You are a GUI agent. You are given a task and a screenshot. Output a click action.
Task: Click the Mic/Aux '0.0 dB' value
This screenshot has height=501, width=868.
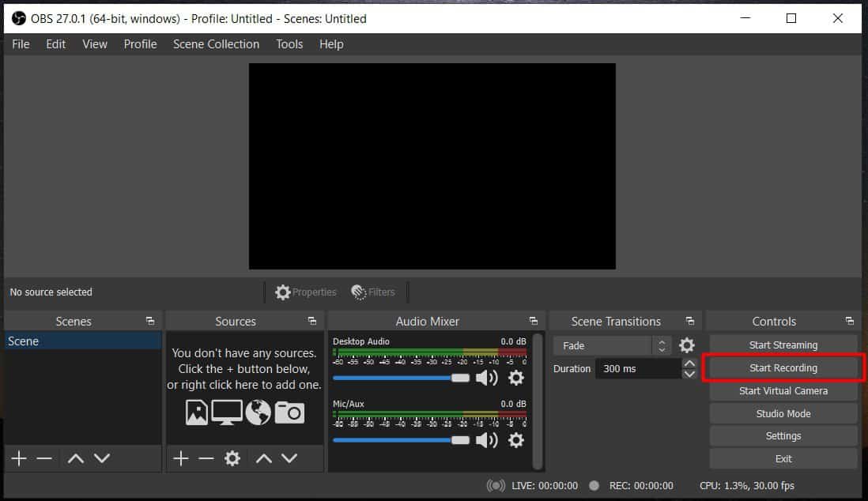(x=513, y=404)
